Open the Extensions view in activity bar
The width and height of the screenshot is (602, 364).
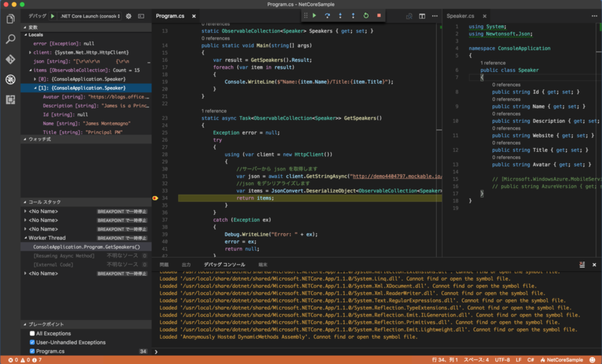pos(10,100)
